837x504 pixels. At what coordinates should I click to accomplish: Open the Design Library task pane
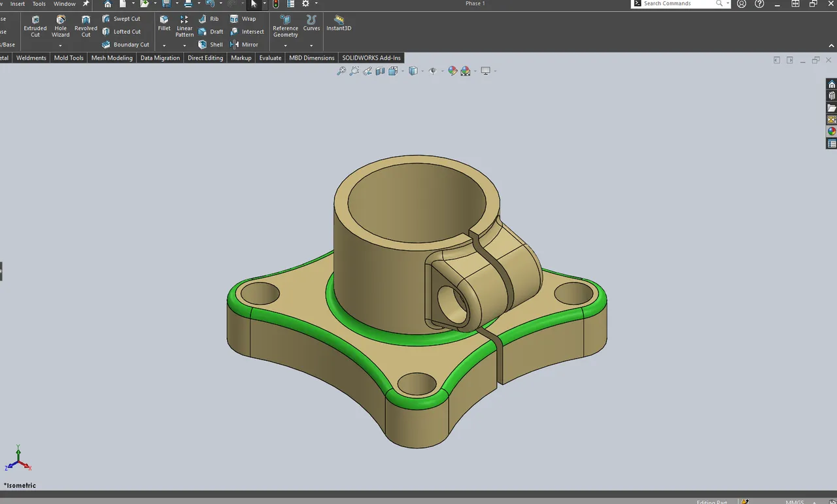[831, 95]
